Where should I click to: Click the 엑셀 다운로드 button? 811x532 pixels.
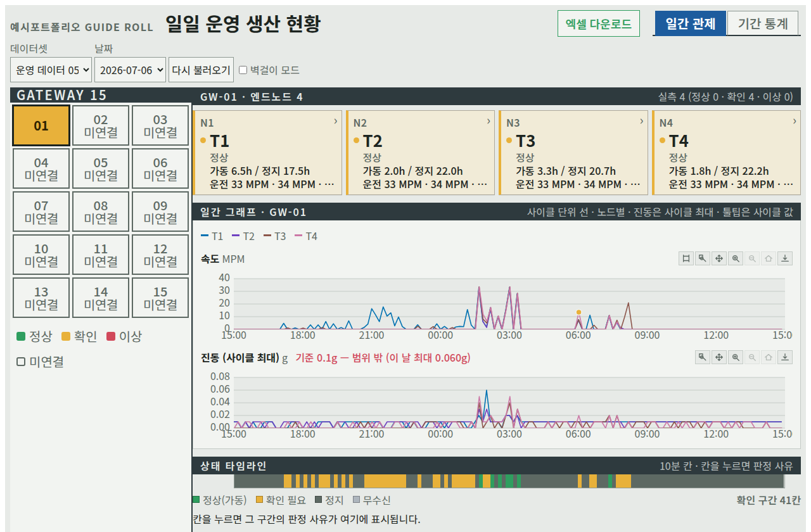(x=599, y=23)
